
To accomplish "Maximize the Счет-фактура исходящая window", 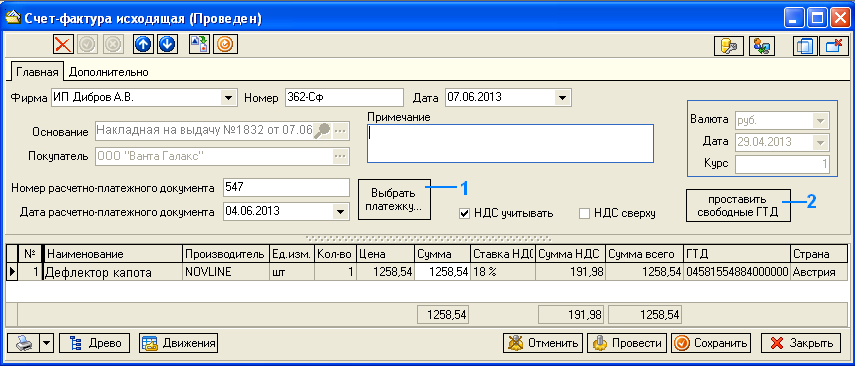I will coord(817,19).
